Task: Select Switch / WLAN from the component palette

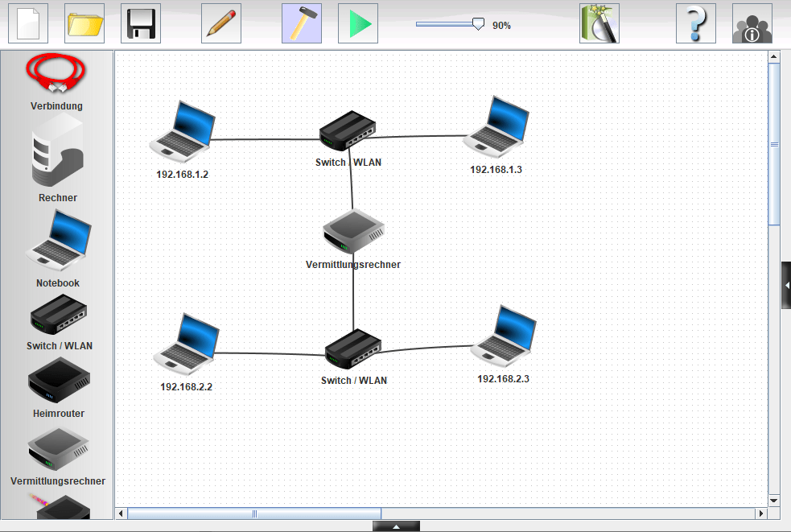Action: [58, 315]
